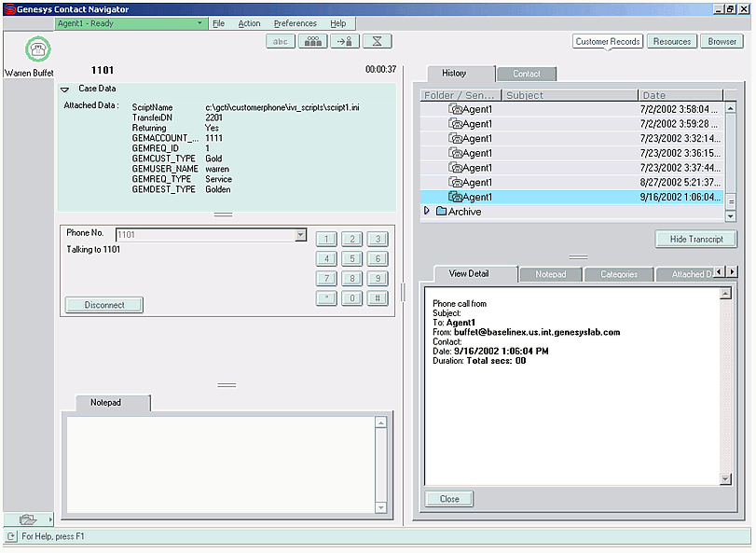
Task: Switch to the Contact tab
Action: (527, 74)
